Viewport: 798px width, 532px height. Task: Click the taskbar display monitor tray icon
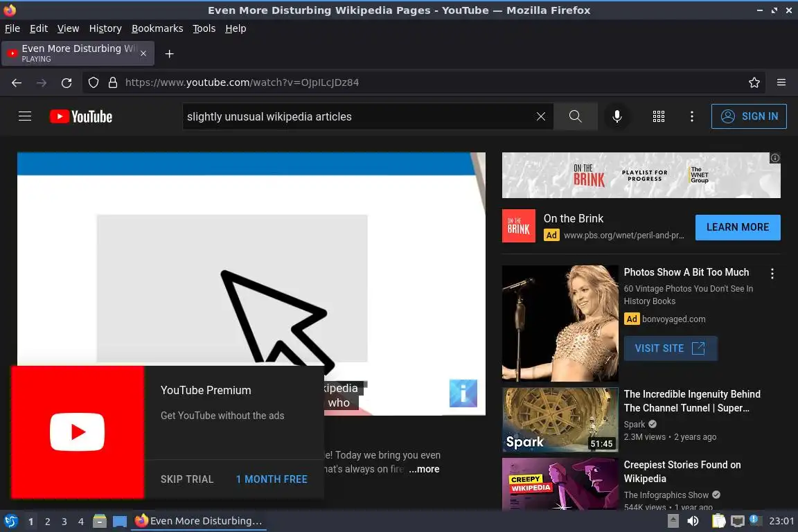pos(738,521)
